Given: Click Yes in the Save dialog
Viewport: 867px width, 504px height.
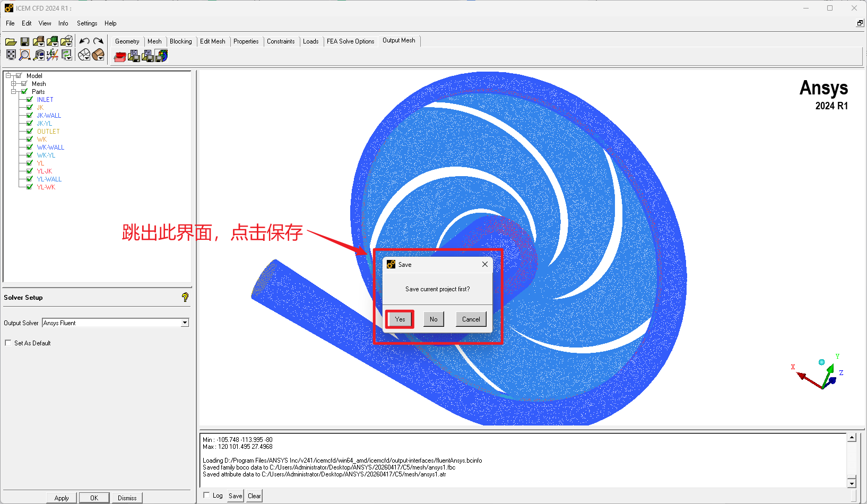Looking at the screenshot, I should click(400, 319).
